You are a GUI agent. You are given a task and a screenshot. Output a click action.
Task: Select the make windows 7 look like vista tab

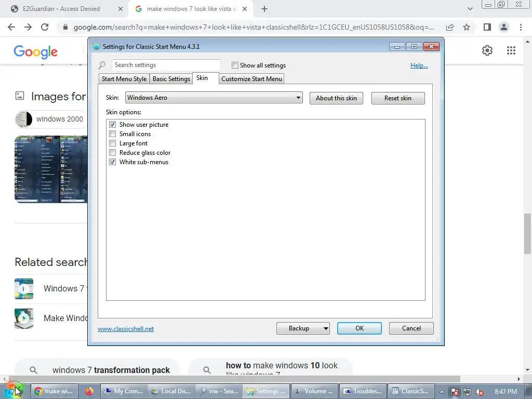192,9
